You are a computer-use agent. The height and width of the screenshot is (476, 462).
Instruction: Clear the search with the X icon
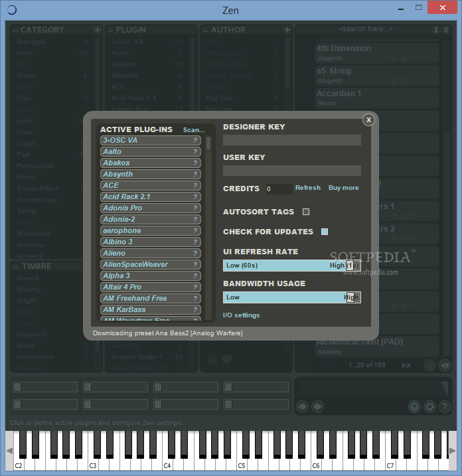[x=445, y=30]
